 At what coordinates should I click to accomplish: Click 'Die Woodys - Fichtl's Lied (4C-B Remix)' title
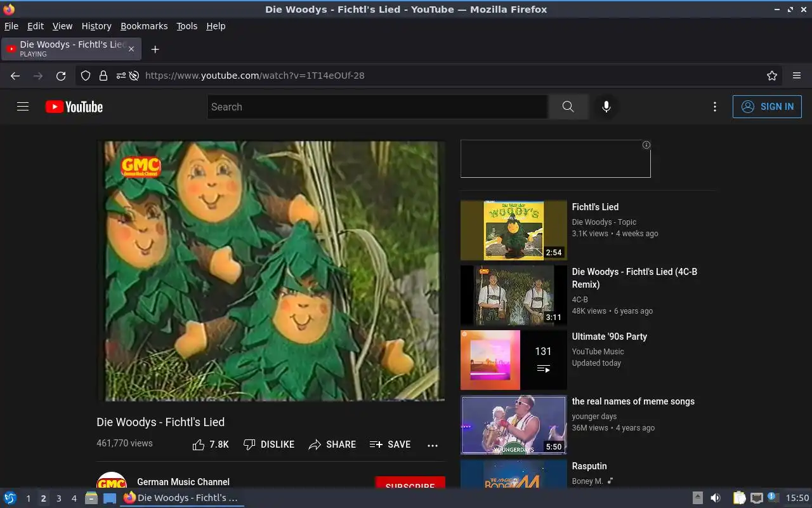coord(634,278)
